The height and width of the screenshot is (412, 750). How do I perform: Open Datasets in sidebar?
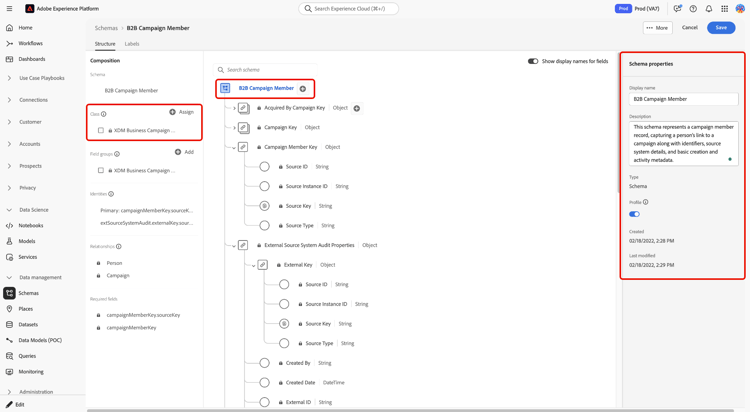click(28, 325)
